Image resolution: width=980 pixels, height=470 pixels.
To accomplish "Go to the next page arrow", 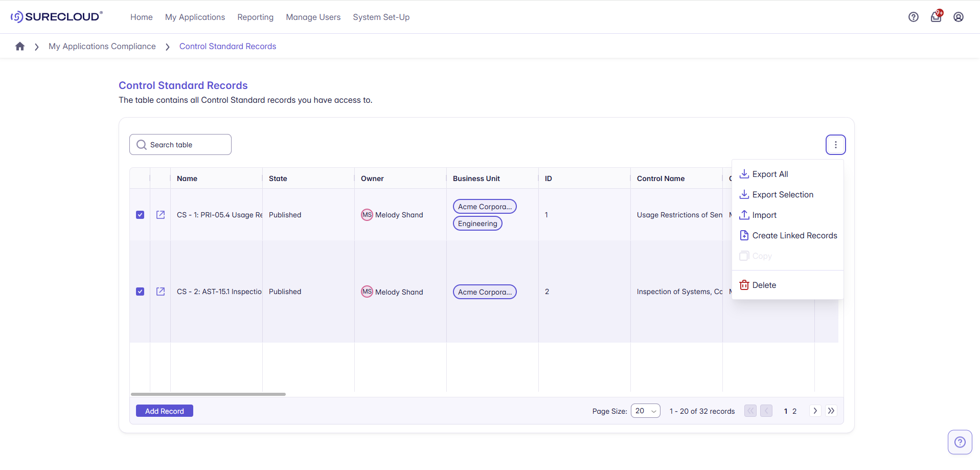I will coord(815,411).
